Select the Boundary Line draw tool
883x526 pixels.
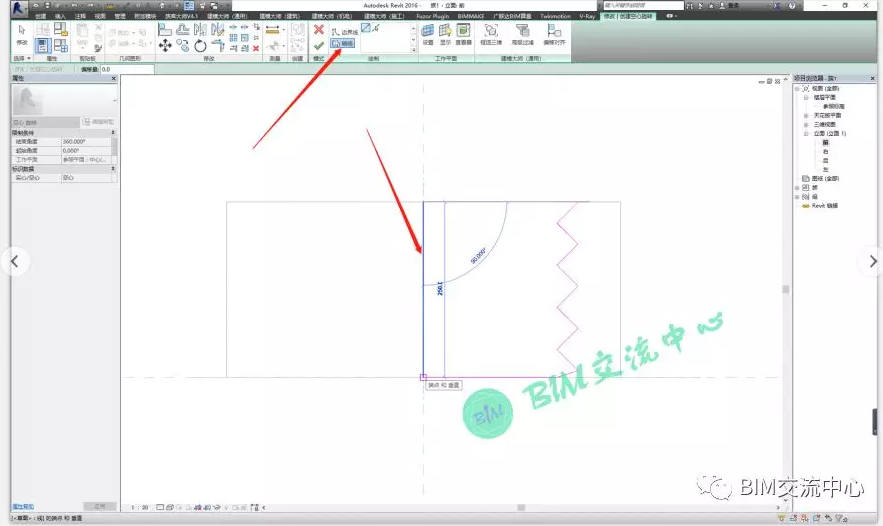tap(344, 32)
